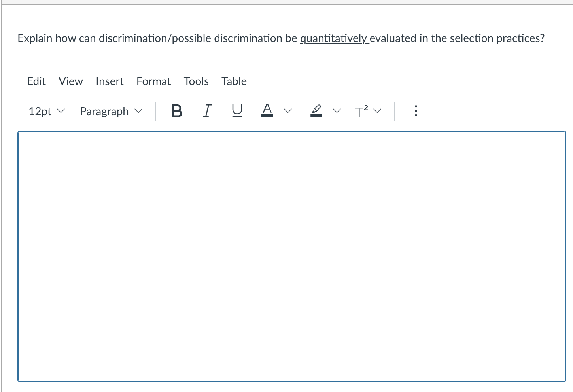Open the Table menu

pyautogui.click(x=234, y=81)
